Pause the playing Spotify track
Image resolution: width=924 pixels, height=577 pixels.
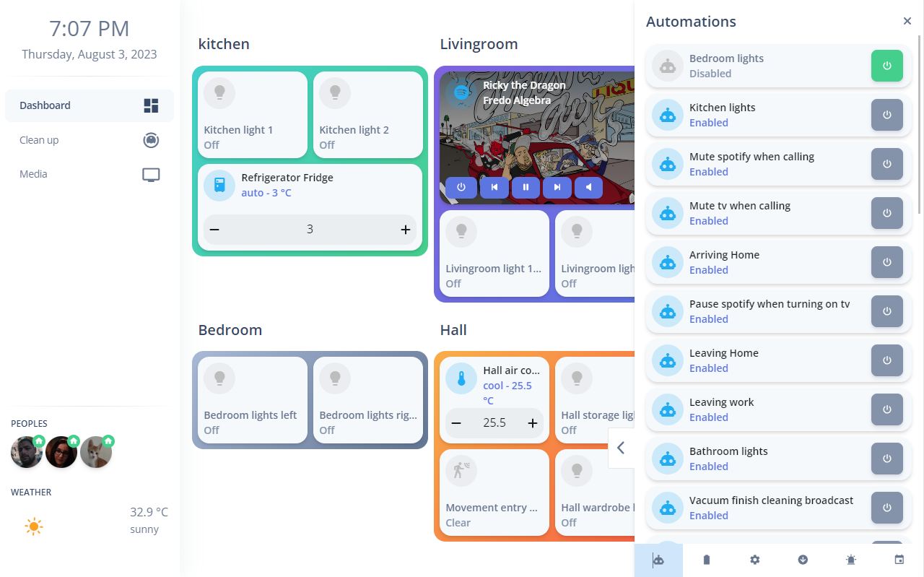526,188
